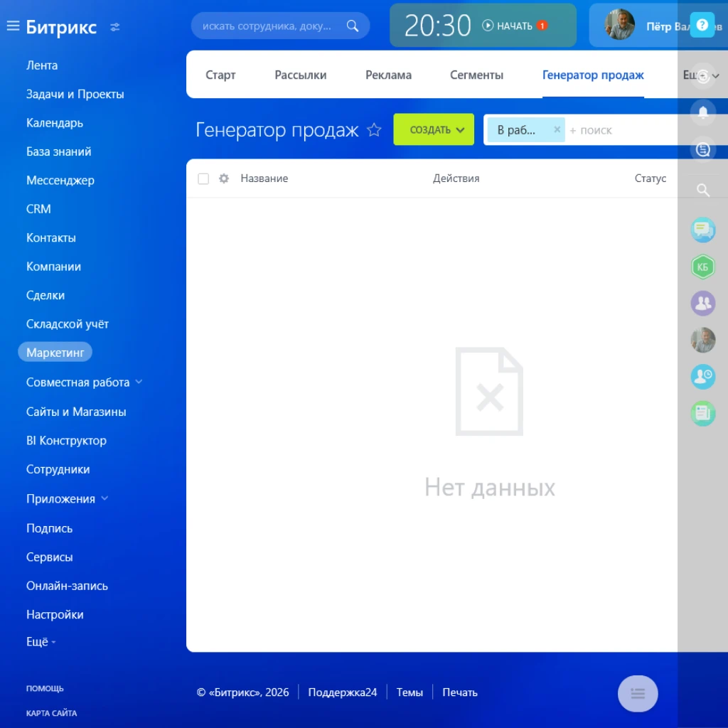
Task: Collapse the left menu via hamburger icon
Action: click(x=13, y=26)
